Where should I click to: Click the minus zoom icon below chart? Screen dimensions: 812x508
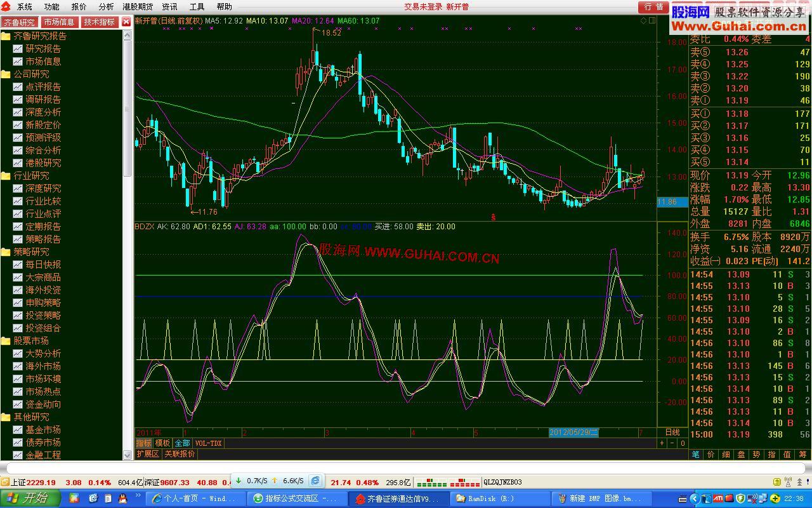(x=672, y=443)
